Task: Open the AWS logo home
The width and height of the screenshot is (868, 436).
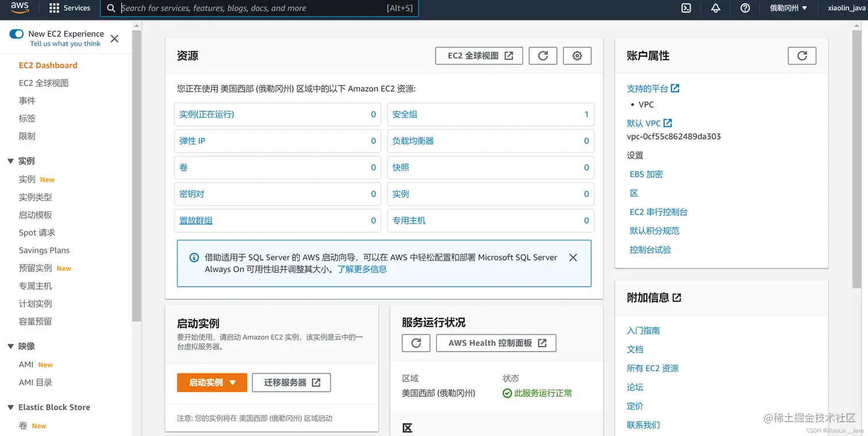Action: [20, 8]
